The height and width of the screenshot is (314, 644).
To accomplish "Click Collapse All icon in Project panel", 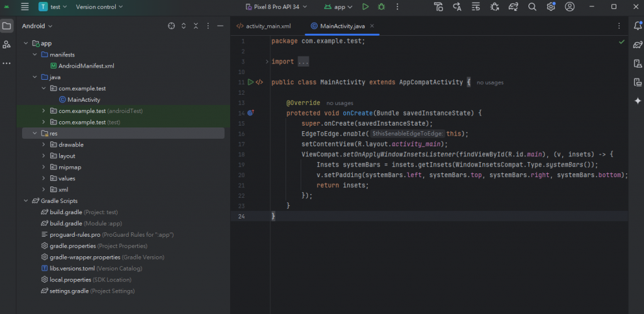I will (196, 26).
